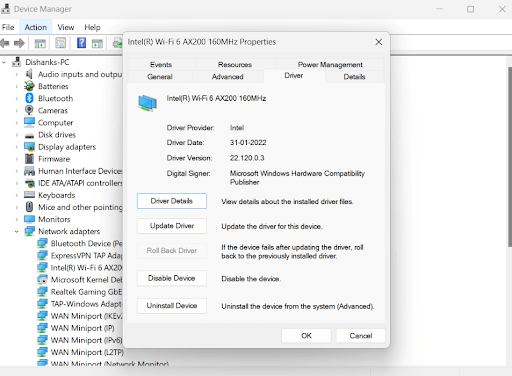Switch to the Events tab
This screenshot has height=376, width=512.
pos(161,65)
